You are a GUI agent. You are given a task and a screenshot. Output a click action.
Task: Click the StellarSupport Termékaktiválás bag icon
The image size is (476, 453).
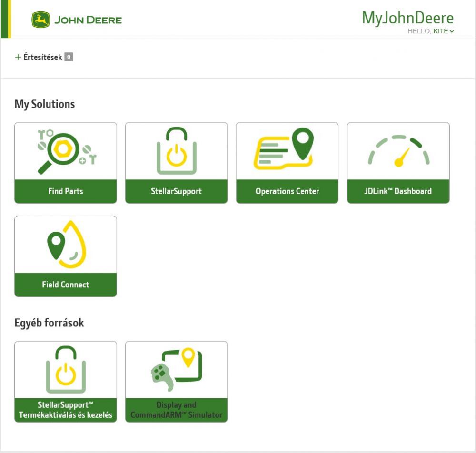pos(66,370)
